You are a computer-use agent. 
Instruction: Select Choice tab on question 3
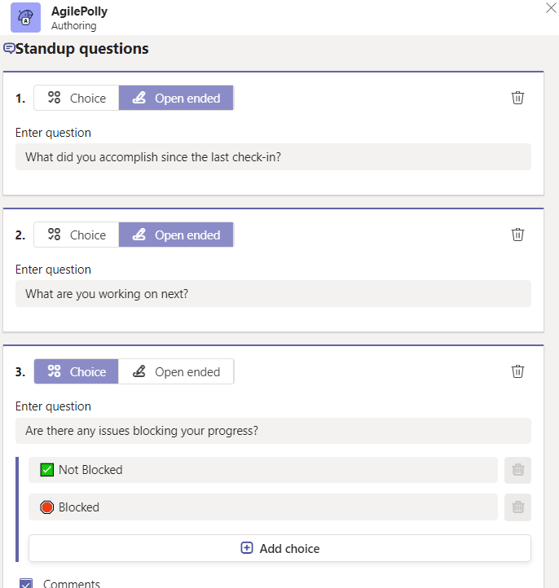click(x=76, y=372)
